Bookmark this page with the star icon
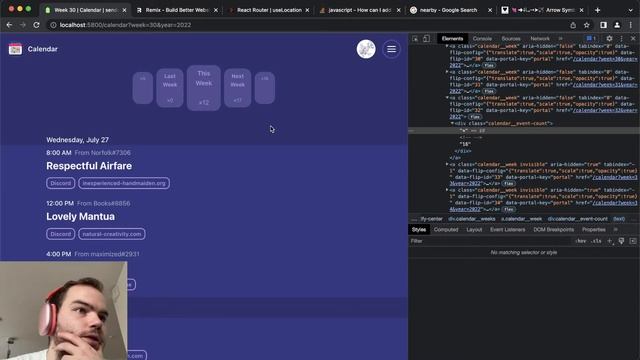This screenshot has height=360, width=640. pyautogui.click(x=587, y=25)
